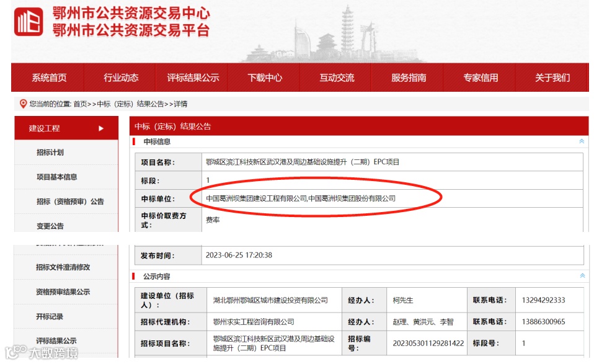
Task: Open 互动交流 navigation item
Action: (337, 78)
